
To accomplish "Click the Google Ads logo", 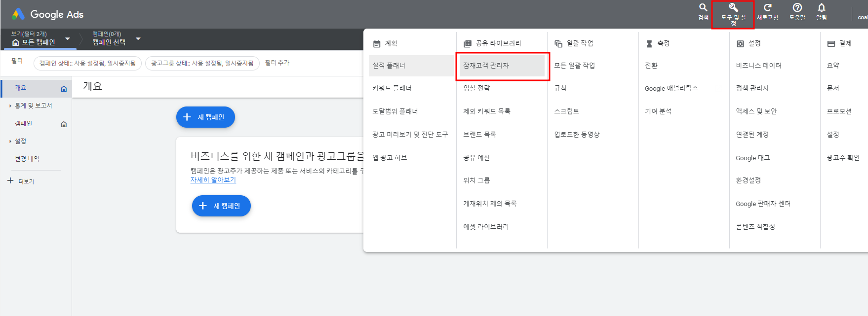I will (48, 14).
